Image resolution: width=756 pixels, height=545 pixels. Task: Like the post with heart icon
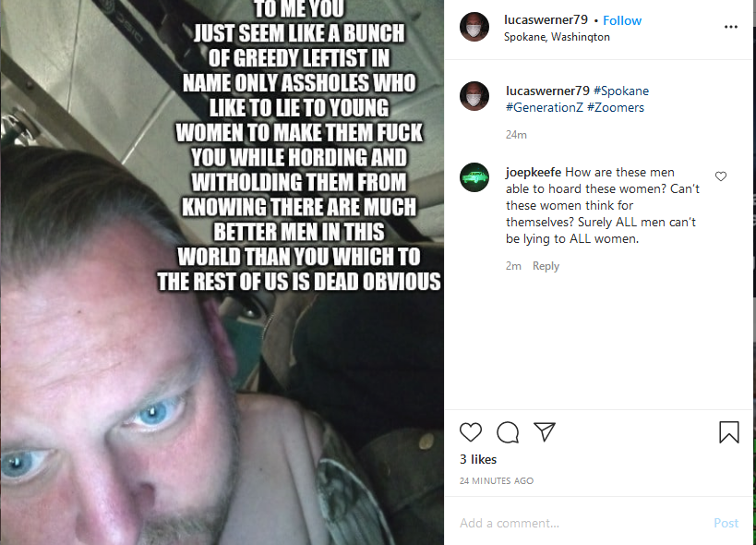click(471, 432)
